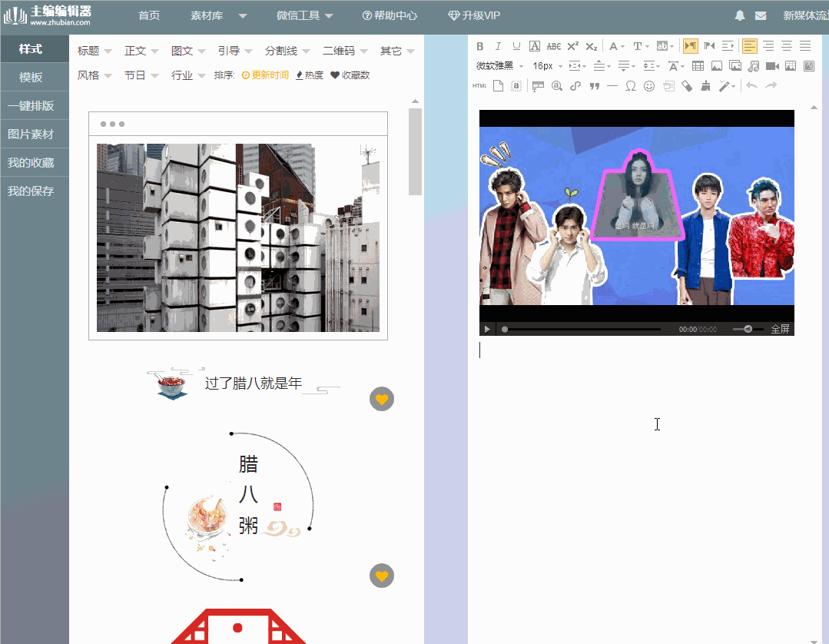Screen dimensions: 829x644
Task: Adjust the video volume slider
Action: tap(747, 328)
